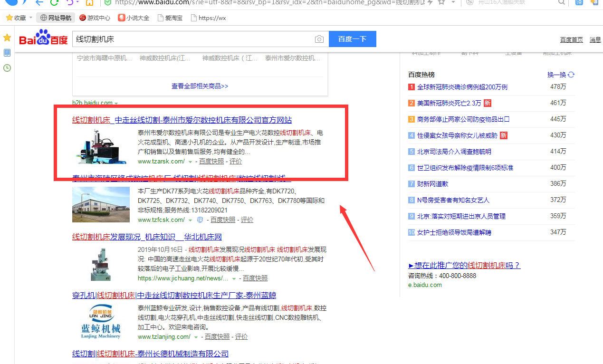The height and width of the screenshot is (364, 603).
Task: Expand the b2b.baidu.com dropdown arrow
Action: 116,103
